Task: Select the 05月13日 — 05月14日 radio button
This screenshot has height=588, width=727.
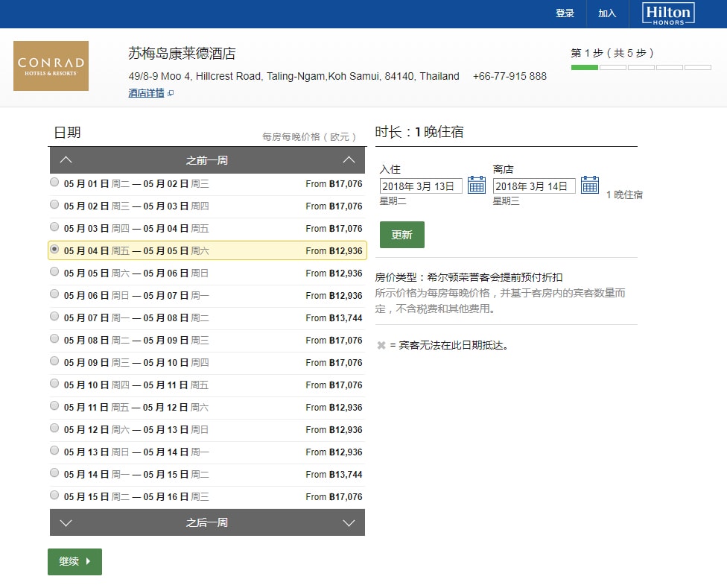Action: 54,450
